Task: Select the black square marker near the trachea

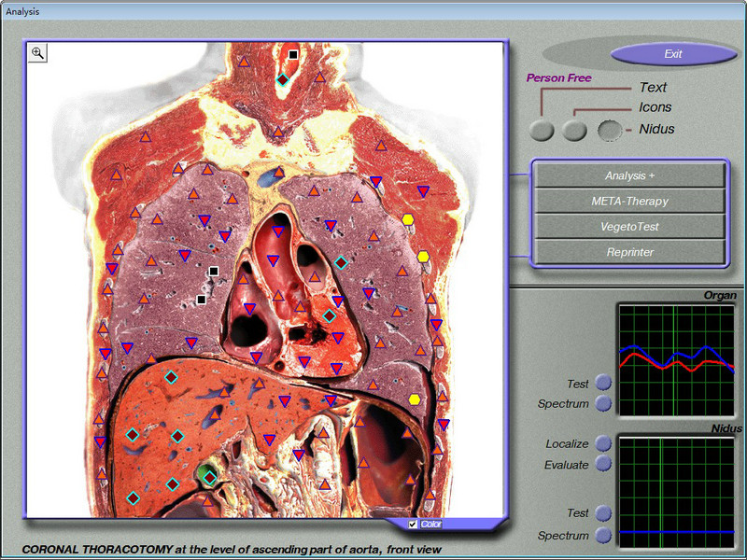Action: (x=292, y=55)
